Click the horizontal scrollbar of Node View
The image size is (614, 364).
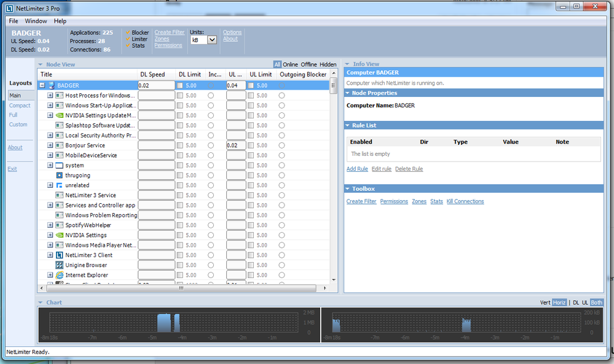click(181, 288)
